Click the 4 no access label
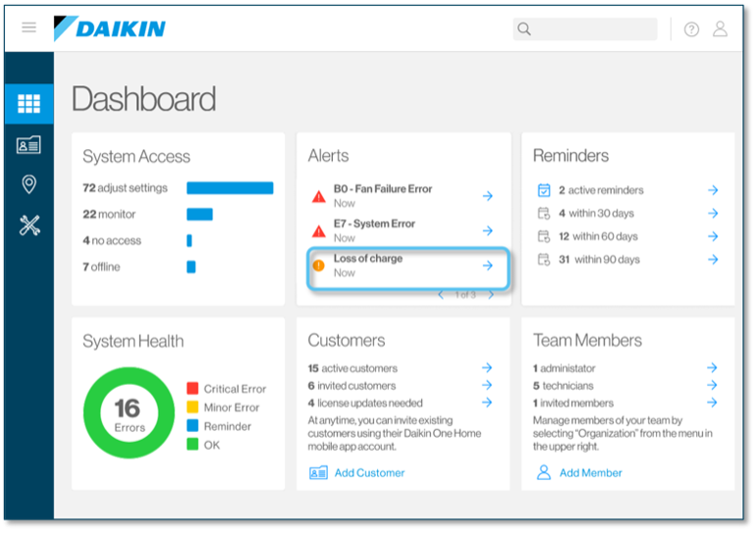This screenshot has height=536, width=756. [112, 241]
